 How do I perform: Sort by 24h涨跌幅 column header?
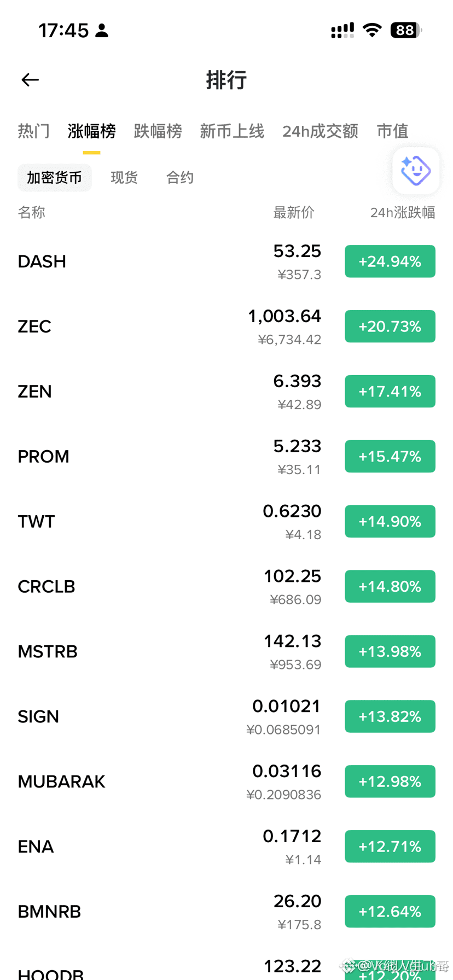(403, 212)
